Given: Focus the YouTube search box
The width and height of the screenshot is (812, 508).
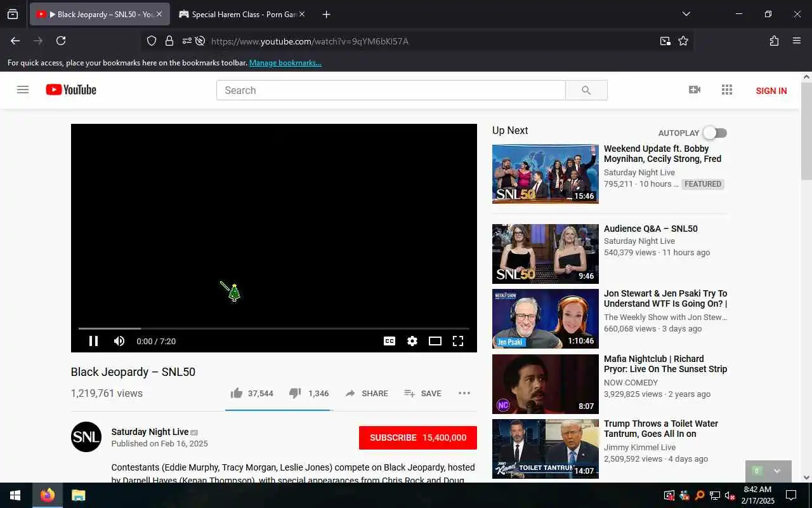Looking at the screenshot, I should pyautogui.click(x=391, y=90).
